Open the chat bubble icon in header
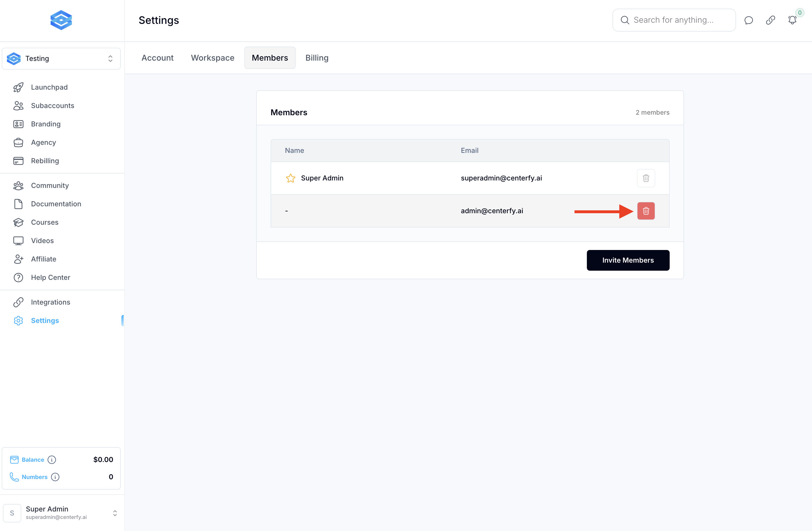This screenshot has width=812, height=531. pos(748,20)
